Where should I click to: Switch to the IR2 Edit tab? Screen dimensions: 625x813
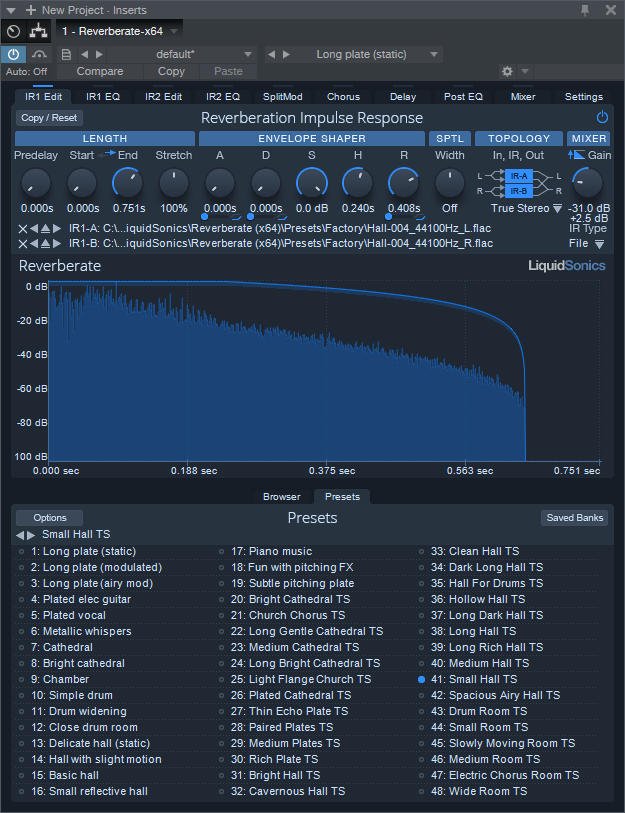coord(163,96)
